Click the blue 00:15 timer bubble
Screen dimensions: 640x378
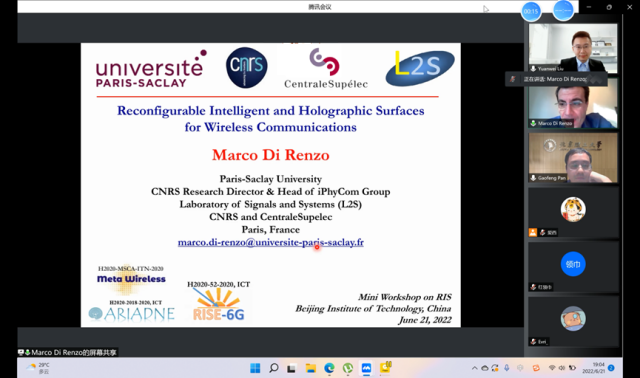(531, 11)
